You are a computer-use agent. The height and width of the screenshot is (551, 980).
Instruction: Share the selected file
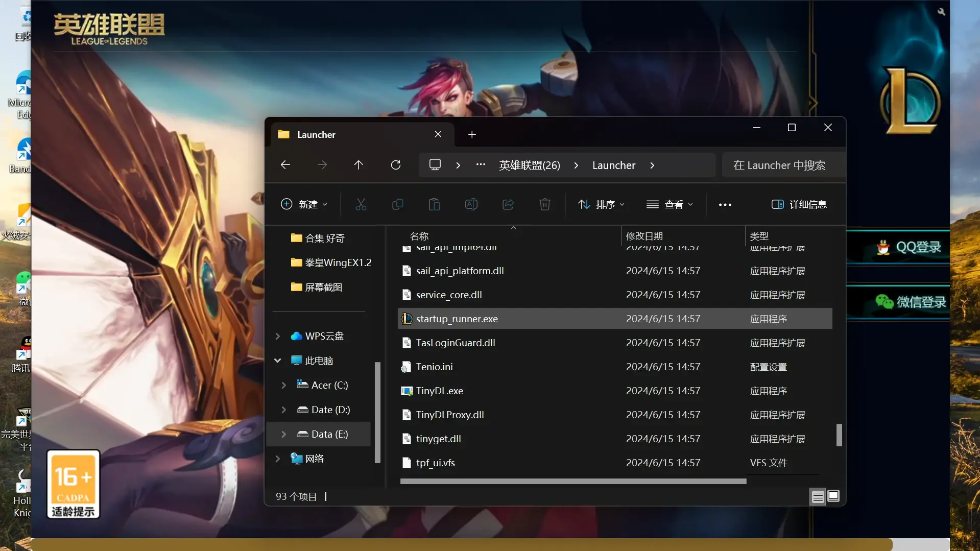508,204
